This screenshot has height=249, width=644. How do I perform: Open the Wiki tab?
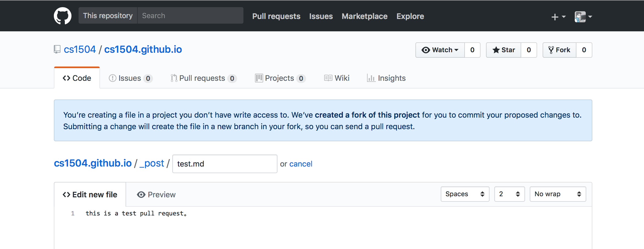pos(337,78)
